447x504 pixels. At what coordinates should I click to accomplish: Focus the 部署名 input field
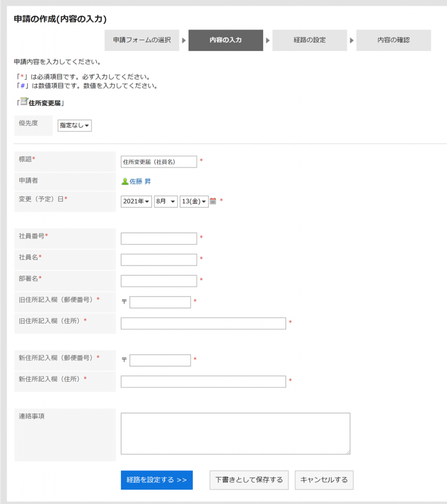tap(159, 281)
